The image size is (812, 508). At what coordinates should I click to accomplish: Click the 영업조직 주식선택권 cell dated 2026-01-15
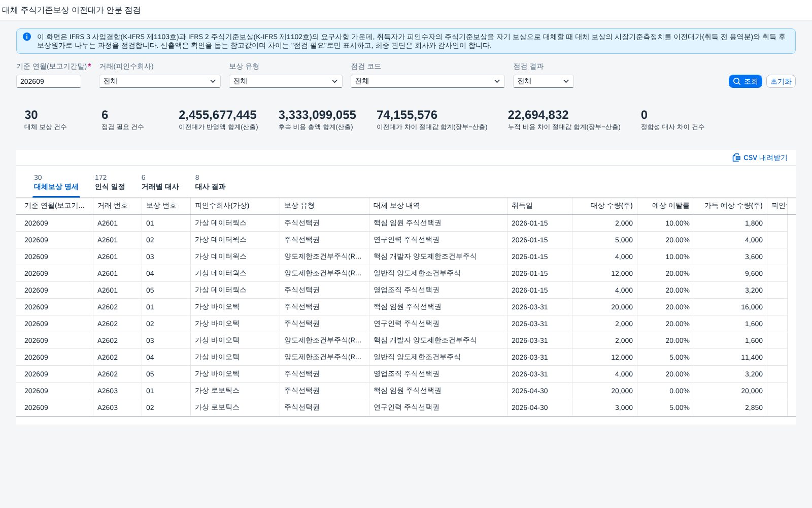click(438, 290)
